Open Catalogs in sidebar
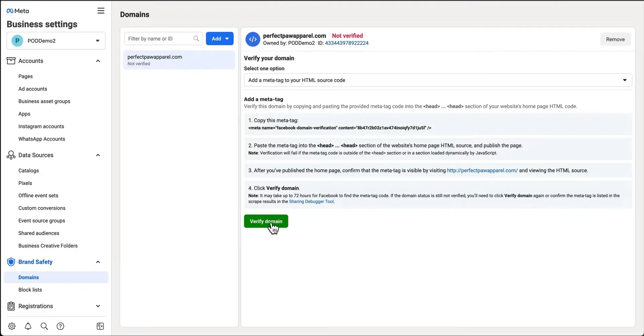This screenshot has height=336, width=644. click(x=29, y=171)
